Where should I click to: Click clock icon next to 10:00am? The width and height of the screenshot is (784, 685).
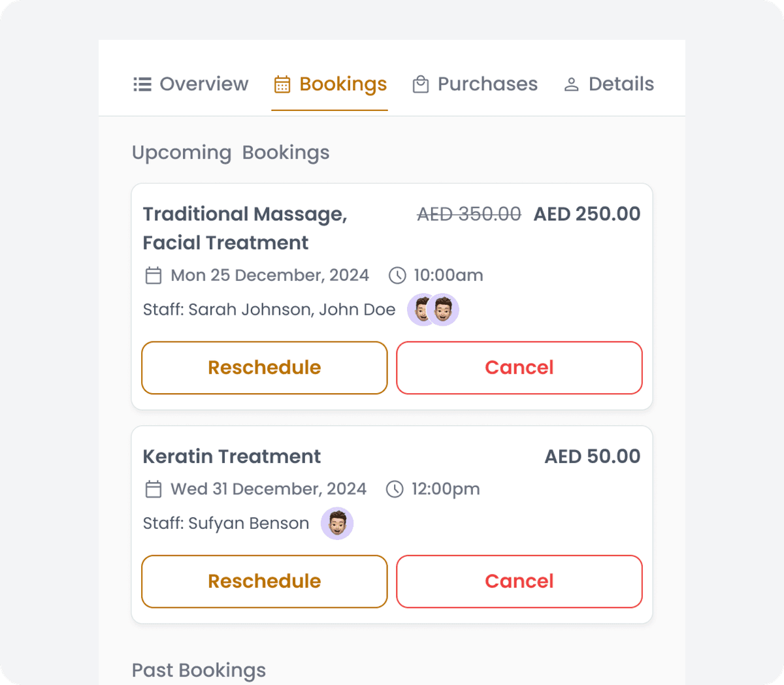(397, 276)
